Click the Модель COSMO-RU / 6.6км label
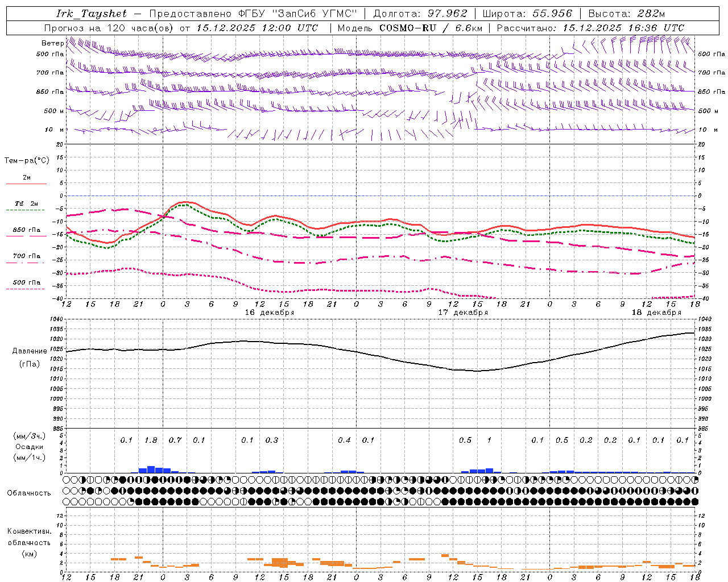 410,28
